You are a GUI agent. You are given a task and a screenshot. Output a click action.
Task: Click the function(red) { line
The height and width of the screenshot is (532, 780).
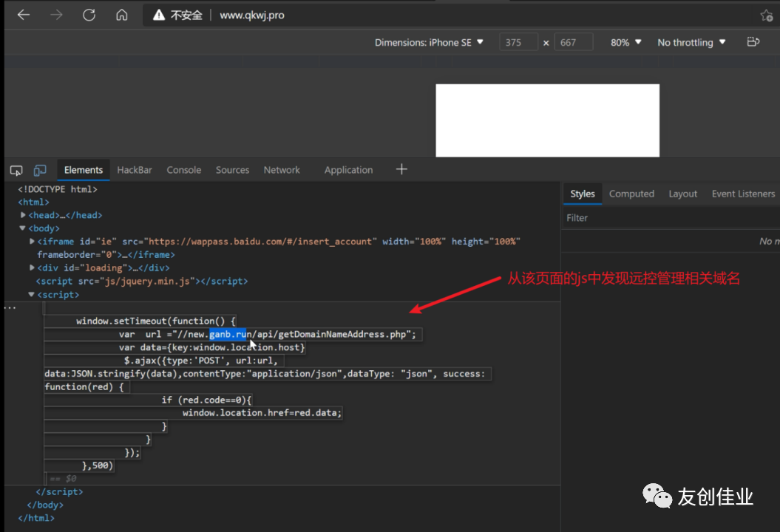[x=84, y=386]
